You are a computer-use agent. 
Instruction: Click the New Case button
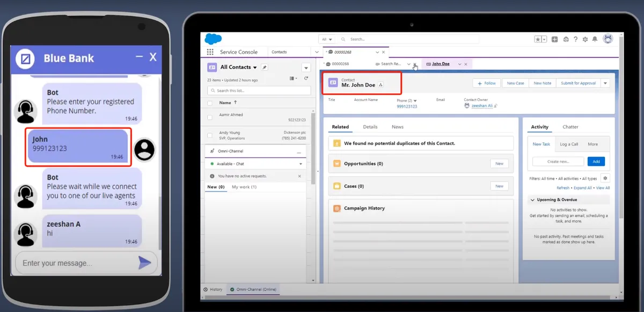(x=515, y=83)
